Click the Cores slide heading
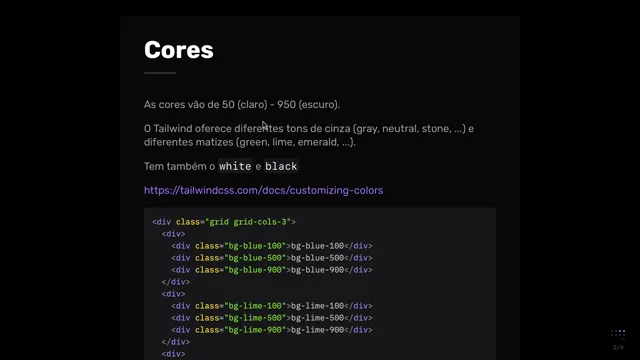 pos(179,50)
